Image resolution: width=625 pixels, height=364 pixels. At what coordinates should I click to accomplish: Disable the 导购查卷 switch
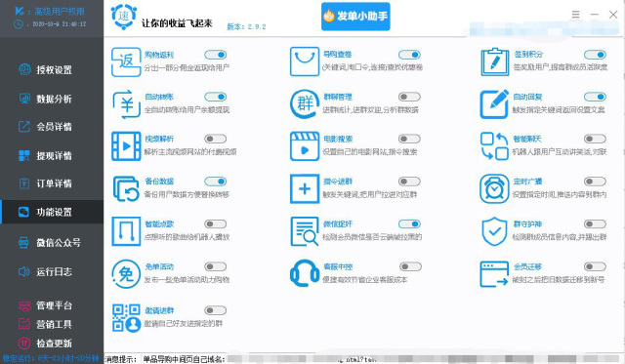tap(409, 55)
